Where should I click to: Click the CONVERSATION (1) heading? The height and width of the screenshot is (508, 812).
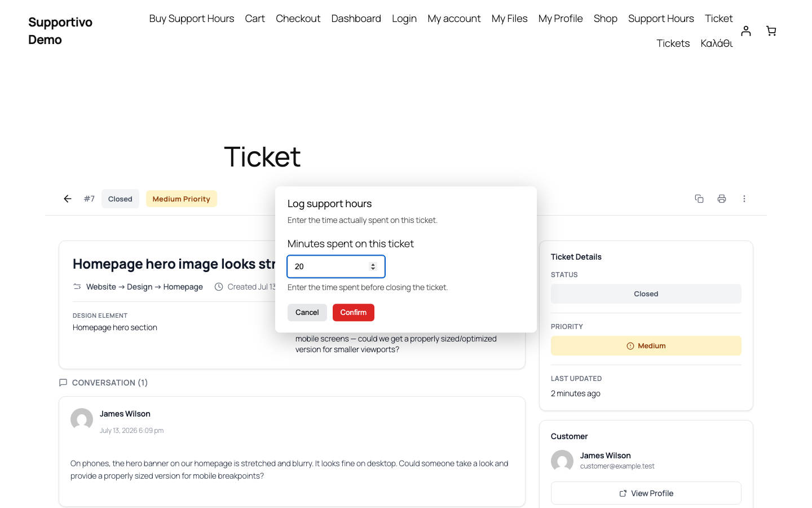tap(110, 383)
